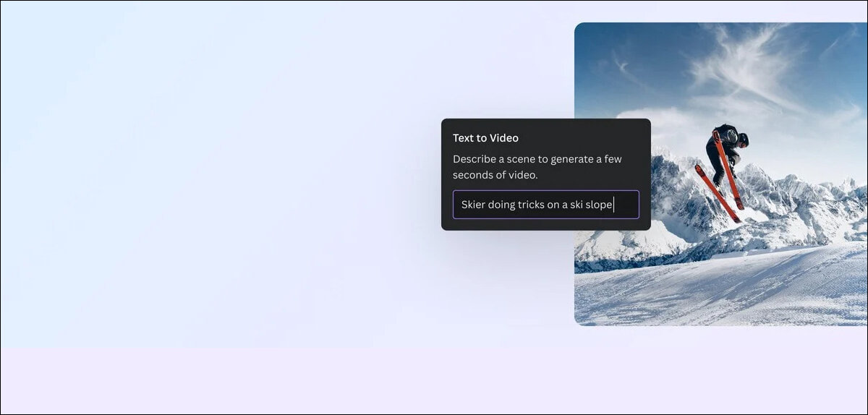Click the "Text to Video" heading

click(x=485, y=138)
